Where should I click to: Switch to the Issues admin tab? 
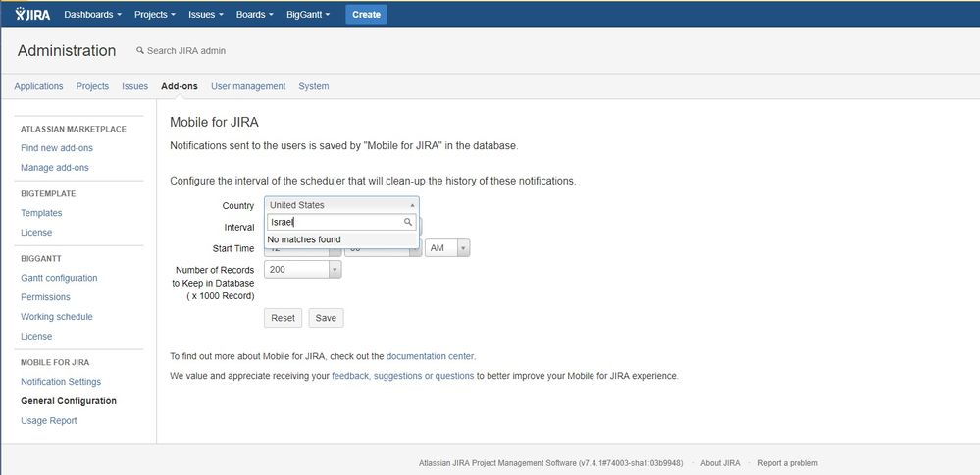point(135,86)
